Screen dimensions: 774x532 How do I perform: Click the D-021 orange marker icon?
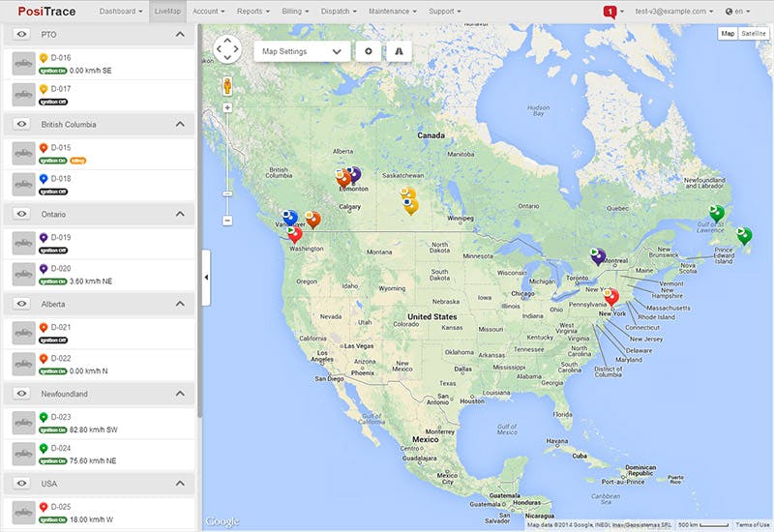click(44, 327)
